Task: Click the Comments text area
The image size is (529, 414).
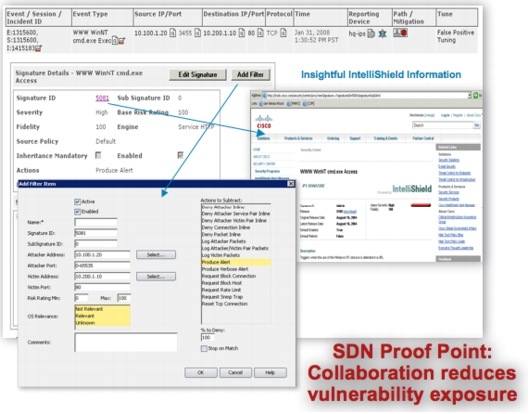Action: tap(126, 342)
